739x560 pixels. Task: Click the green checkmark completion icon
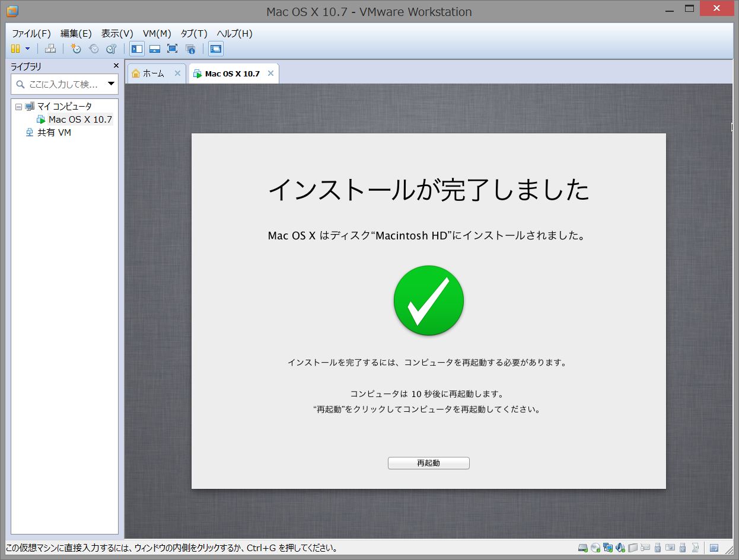[428, 300]
